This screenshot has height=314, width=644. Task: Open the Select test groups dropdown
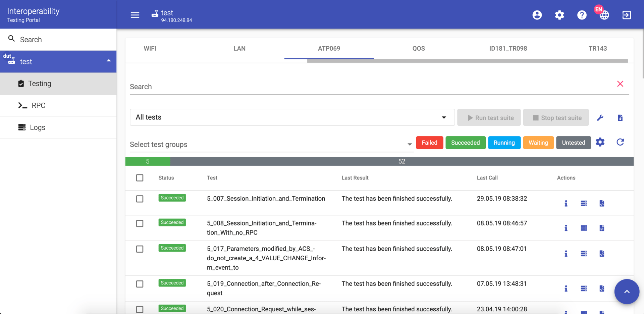pyautogui.click(x=271, y=145)
